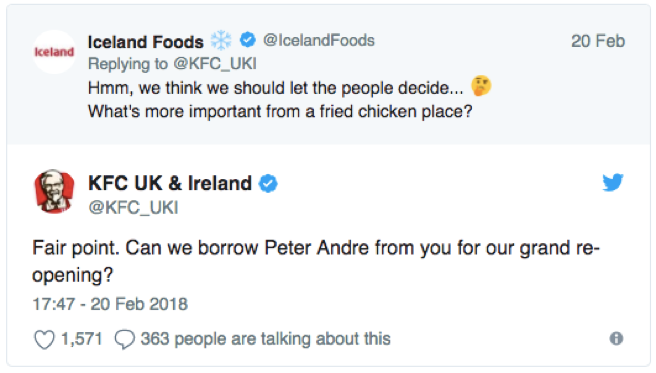Open the @IcelandFoods handle link
Image resolution: width=656 pixels, height=373 pixels.
point(319,41)
